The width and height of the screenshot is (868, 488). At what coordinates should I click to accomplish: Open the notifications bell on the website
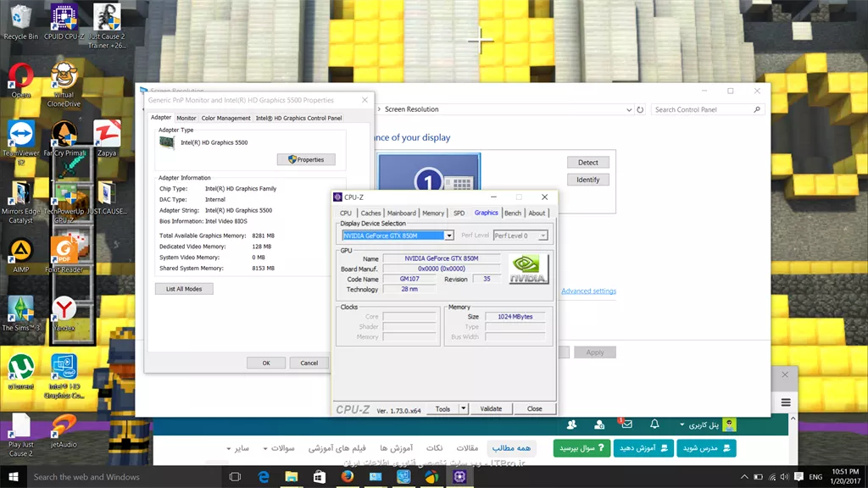[x=654, y=424]
